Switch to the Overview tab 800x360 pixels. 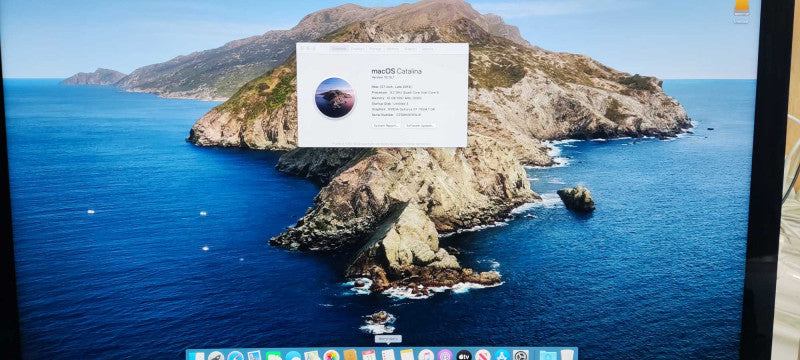(339, 48)
